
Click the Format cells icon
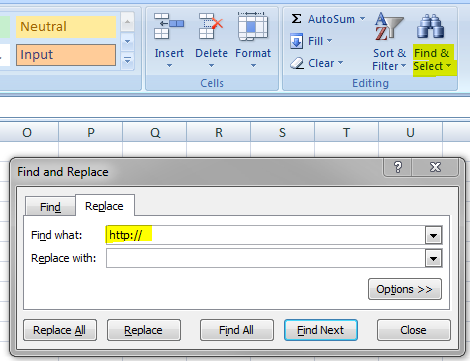click(253, 26)
